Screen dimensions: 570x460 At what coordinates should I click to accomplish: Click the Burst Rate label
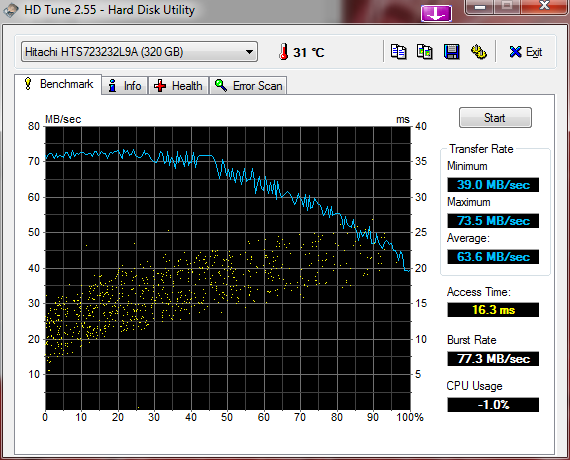tap(471, 340)
